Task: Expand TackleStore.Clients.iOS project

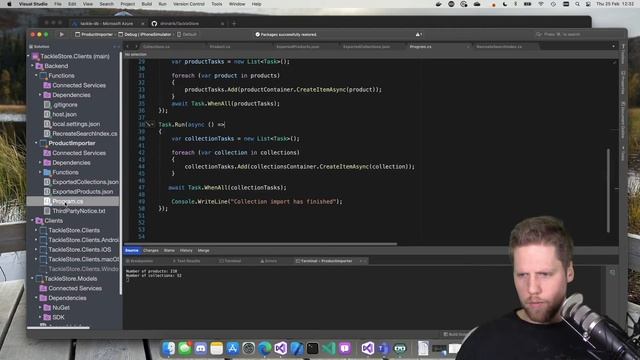Action: (x=36, y=249)
